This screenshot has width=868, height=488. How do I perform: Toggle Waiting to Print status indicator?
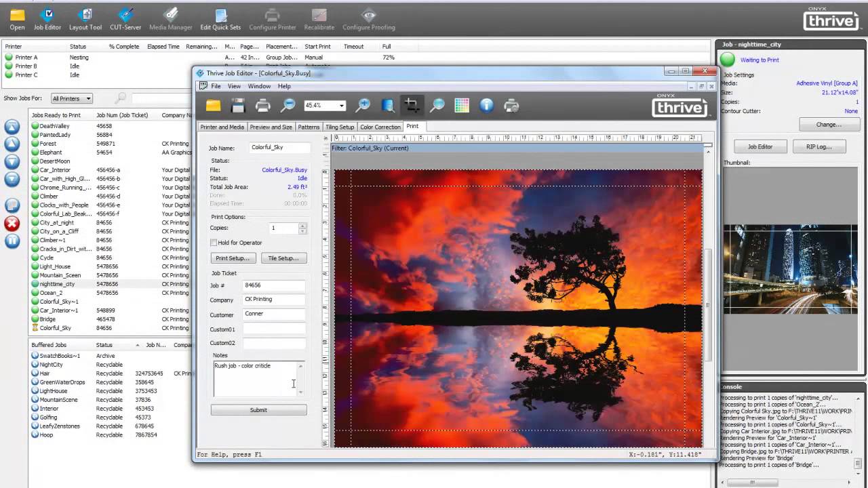click(x=726, y=60)
